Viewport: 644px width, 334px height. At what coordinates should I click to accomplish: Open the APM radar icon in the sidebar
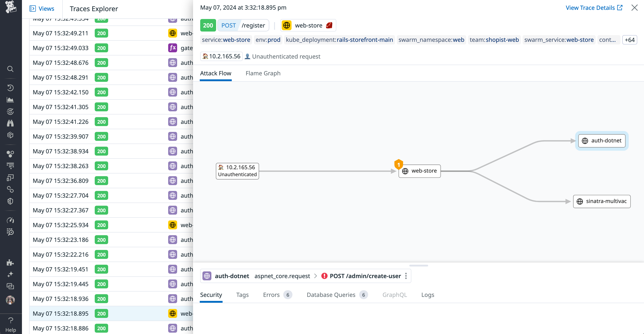point(10,112)
